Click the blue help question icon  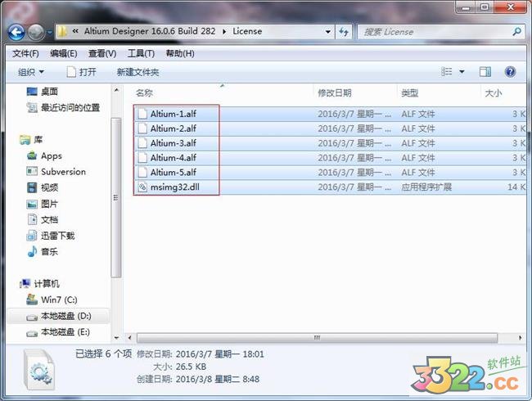[x=510, y=71]
